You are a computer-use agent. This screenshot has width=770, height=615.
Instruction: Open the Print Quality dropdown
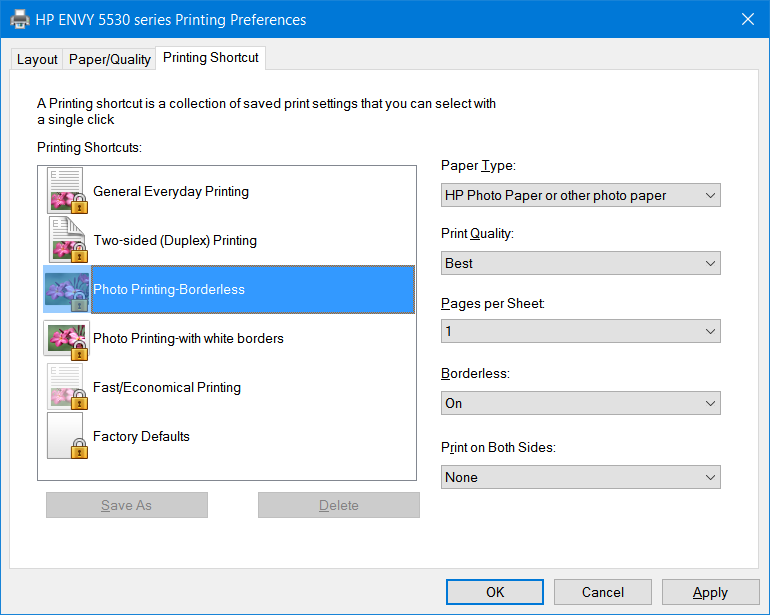coord(580,263)
